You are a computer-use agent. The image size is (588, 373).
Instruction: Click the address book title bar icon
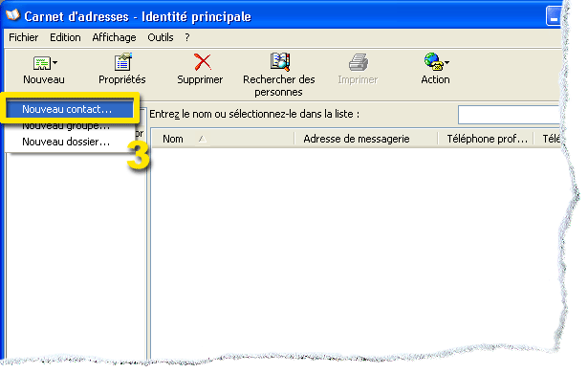tap(13, 15)
